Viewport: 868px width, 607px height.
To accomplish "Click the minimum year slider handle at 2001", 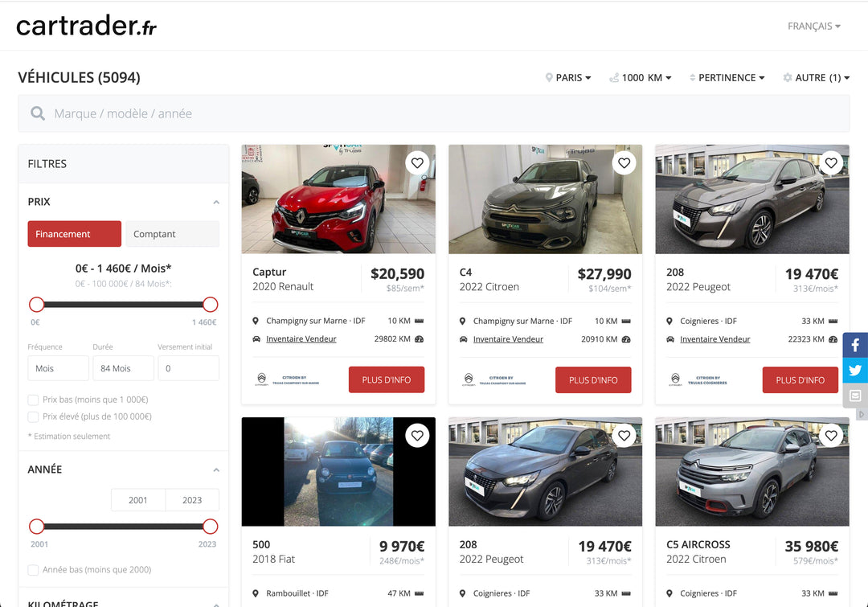I will [x=36, y=526].
